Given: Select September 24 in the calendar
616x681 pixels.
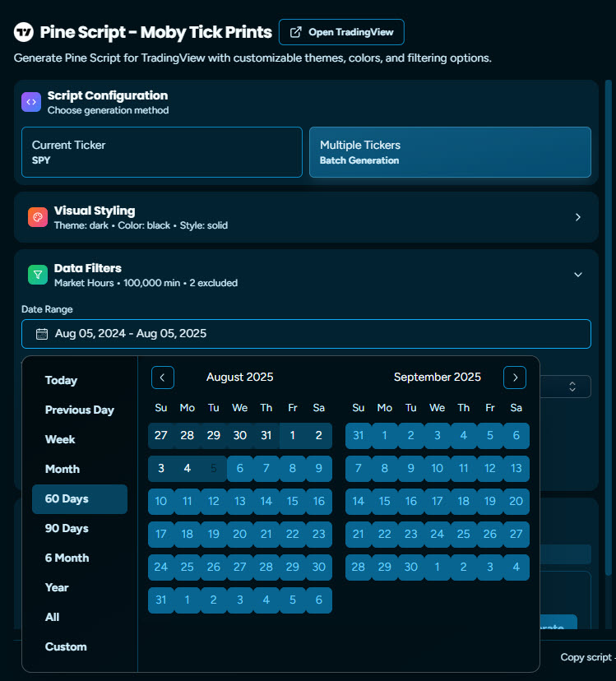Looking at the screenshot, I should 437,535.
